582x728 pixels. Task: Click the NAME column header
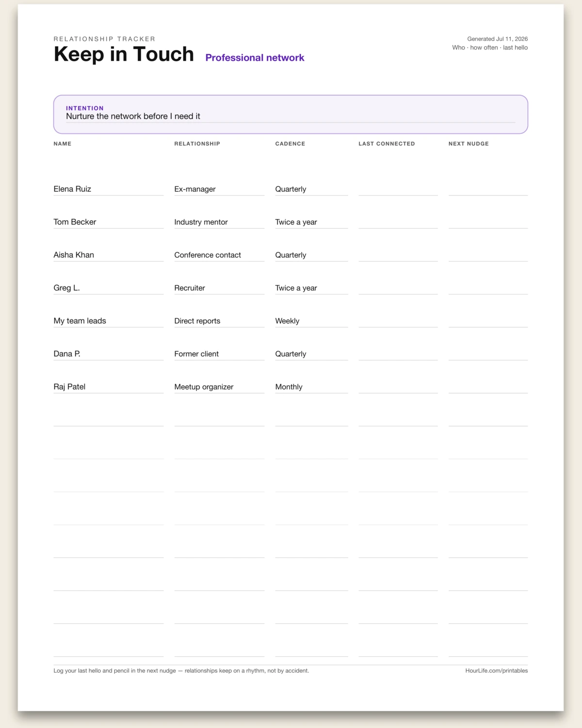point(63,144)
